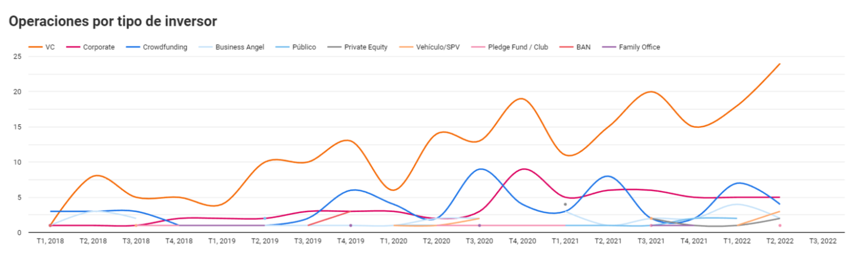Viewport: 868px width, 255px height.
Task: Click the VC peak at T3, 2021
Action: [652, 92]
